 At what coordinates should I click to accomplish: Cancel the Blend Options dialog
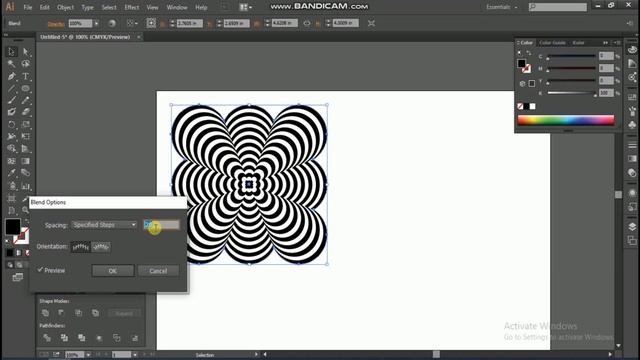158,271
